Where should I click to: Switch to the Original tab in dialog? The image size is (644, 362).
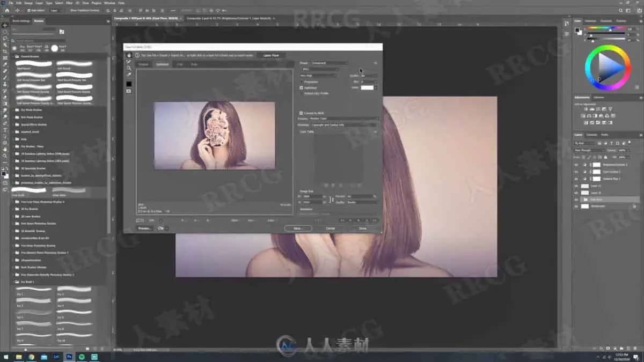[x=143, y=65]
